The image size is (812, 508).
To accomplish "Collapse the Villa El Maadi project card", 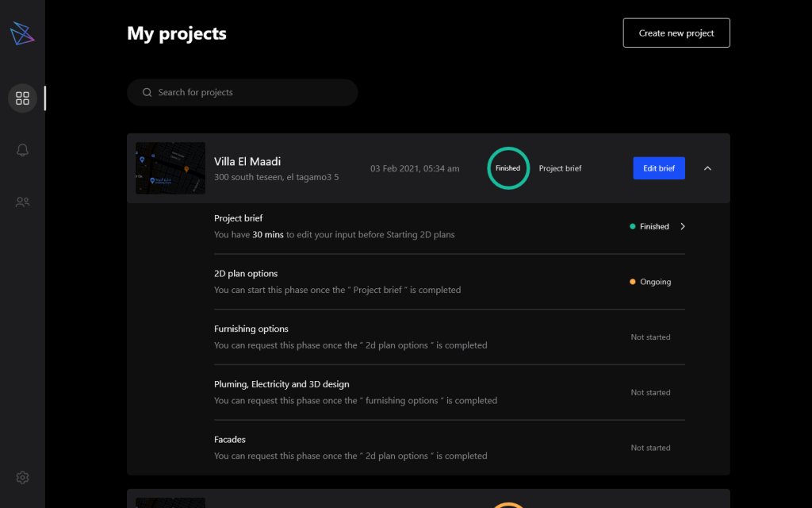I will pyautogui.click(x=707, y=168).
